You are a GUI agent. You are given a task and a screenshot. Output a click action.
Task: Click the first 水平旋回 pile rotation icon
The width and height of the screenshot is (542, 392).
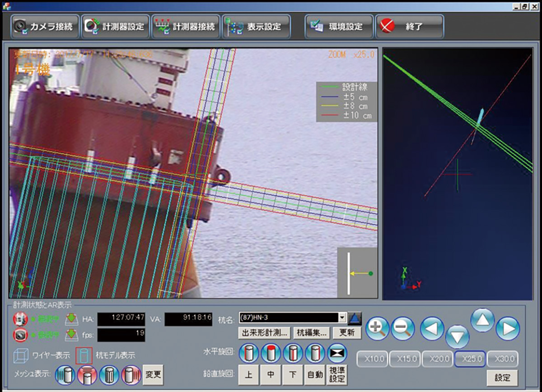(248, 353)
